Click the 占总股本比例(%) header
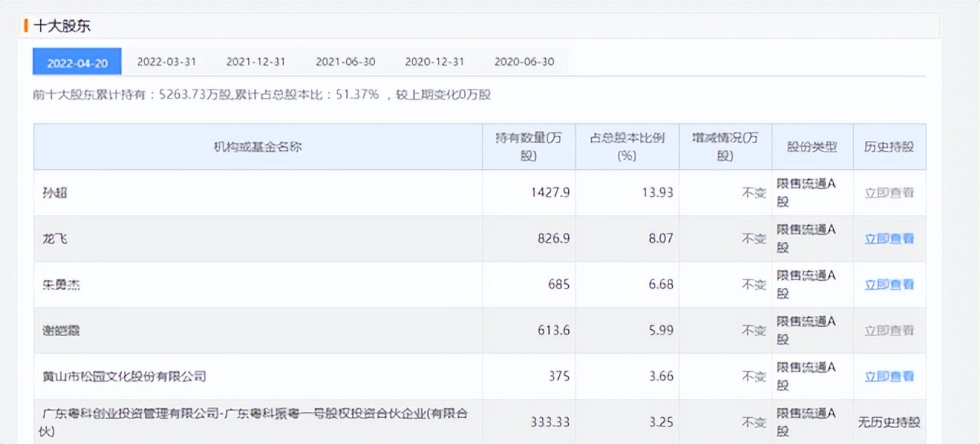 [x=626, y=147]
